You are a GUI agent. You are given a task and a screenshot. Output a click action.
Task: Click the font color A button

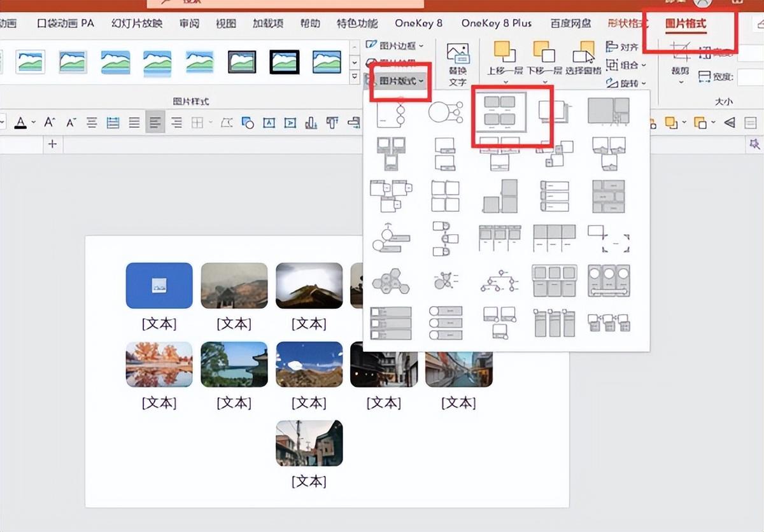pos(21,122)
